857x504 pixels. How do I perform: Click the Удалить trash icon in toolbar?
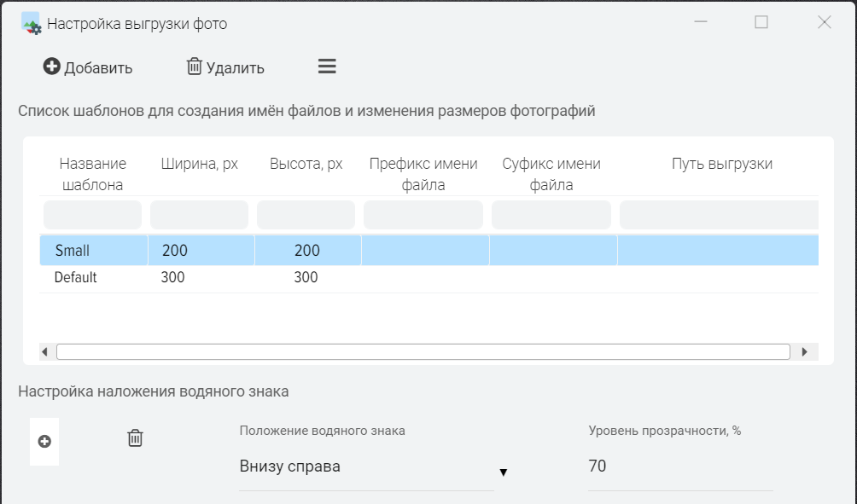coord(195,67)
